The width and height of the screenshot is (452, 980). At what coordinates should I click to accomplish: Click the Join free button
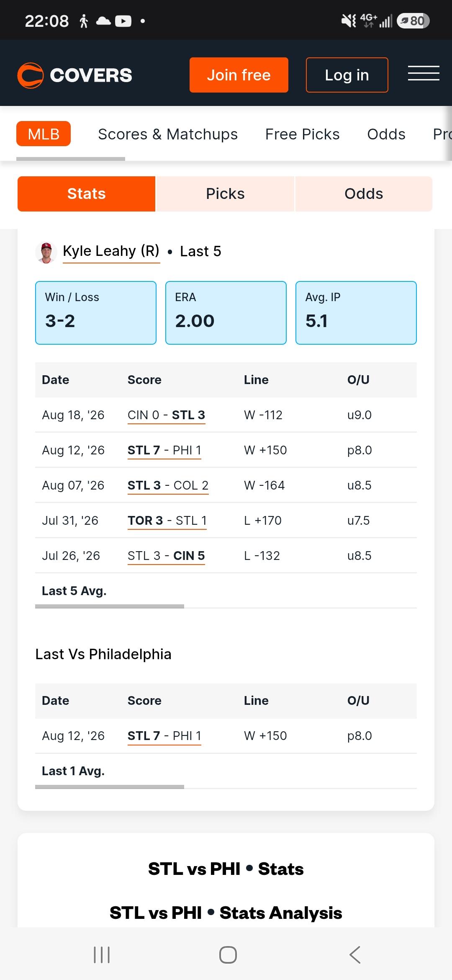click(x=239, y=75)
